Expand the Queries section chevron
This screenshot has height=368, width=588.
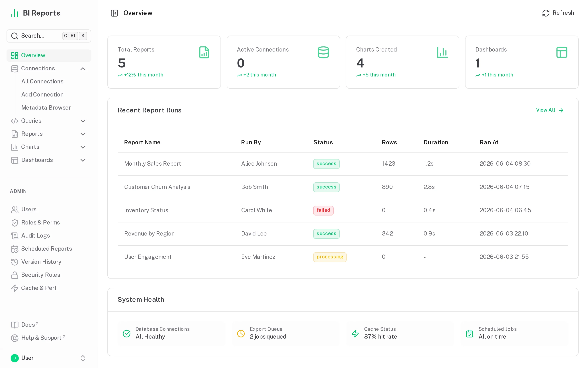point(83,121)
